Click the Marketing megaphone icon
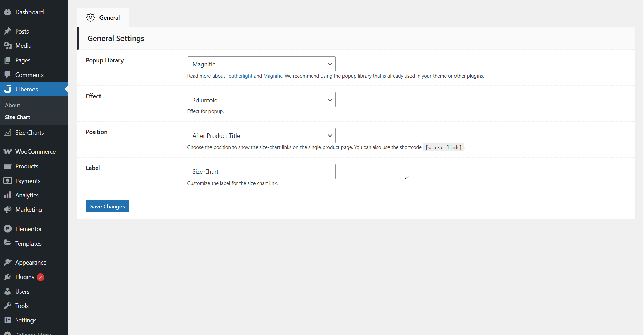The height and width of the screenshot is (335, 644). tap(7, 210)
